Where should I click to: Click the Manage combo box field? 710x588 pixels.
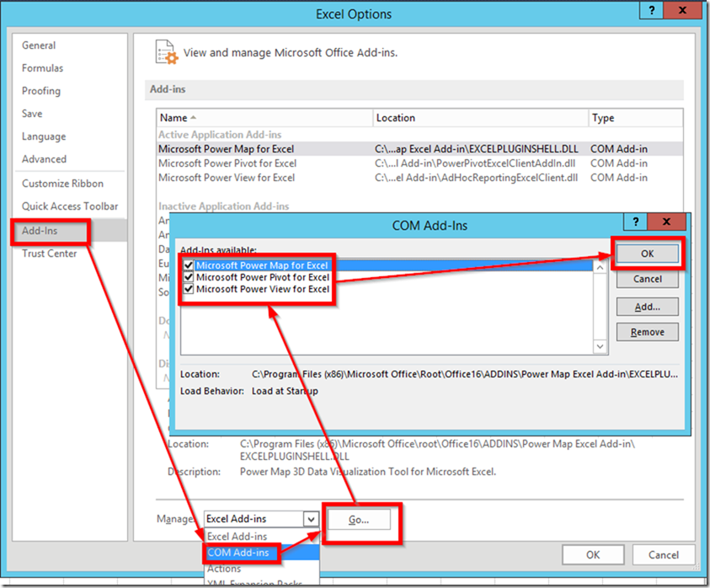[x=261, y=519]
